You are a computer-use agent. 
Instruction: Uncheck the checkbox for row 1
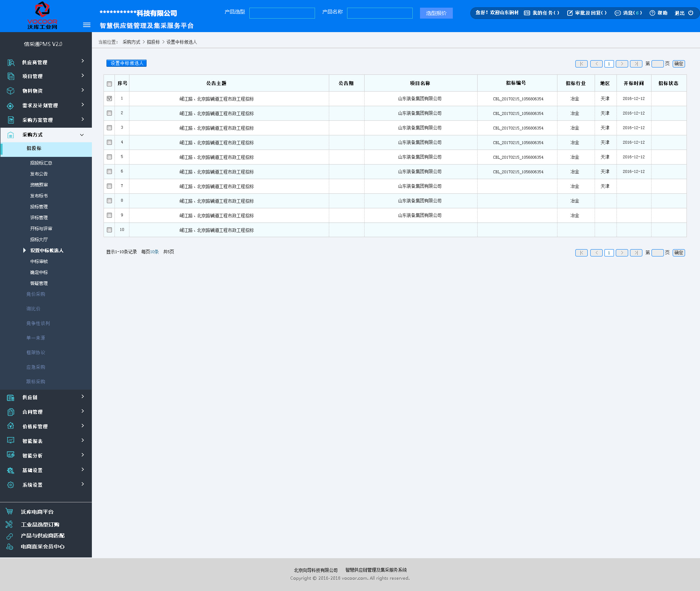coord(109,98)
